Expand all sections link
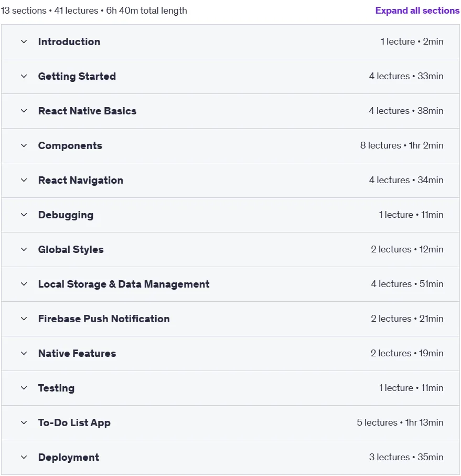The width and height of the screenshot is (461, 476). [417, 10]
